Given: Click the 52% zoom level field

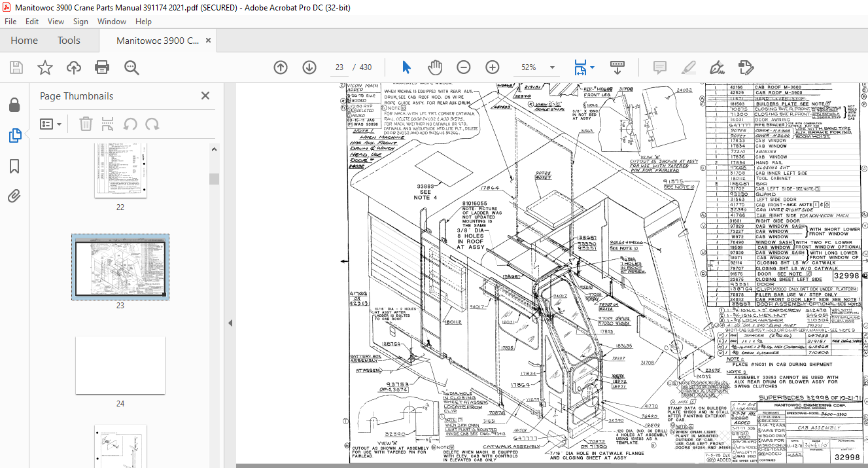Looking at the screenshot, I should [x=529, y=67].
